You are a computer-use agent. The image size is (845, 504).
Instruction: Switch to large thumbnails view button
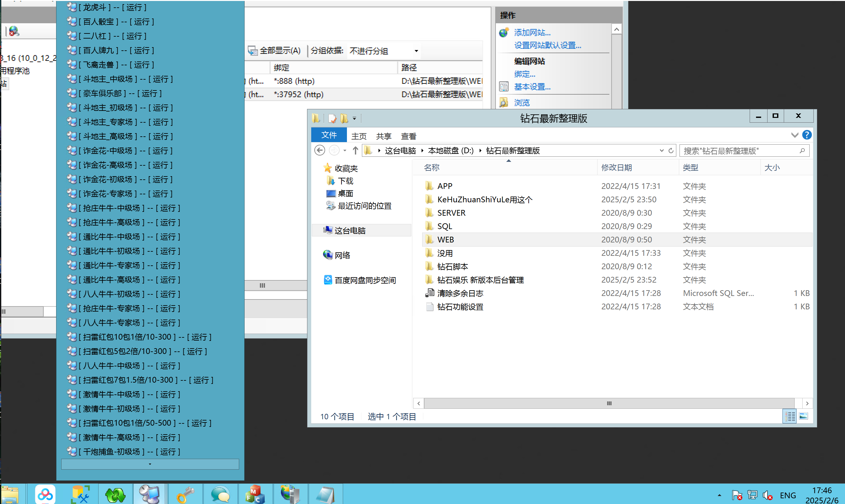803,416
